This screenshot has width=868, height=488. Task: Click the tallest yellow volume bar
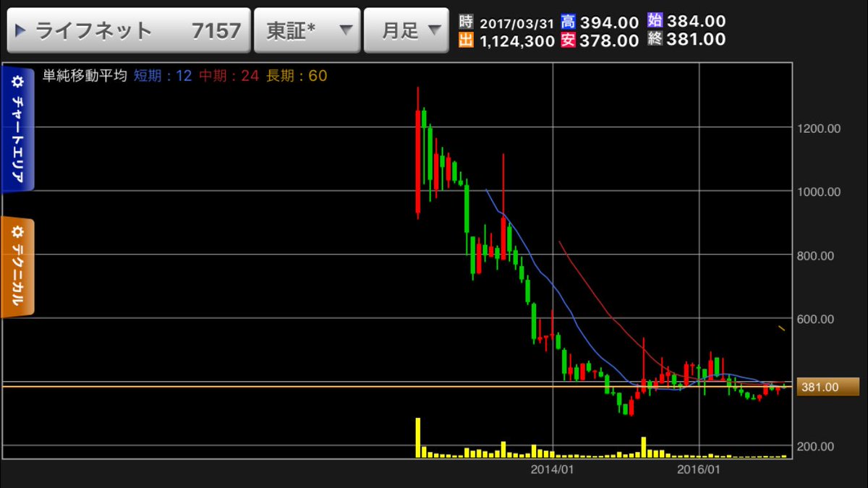[x=417, y=437]
